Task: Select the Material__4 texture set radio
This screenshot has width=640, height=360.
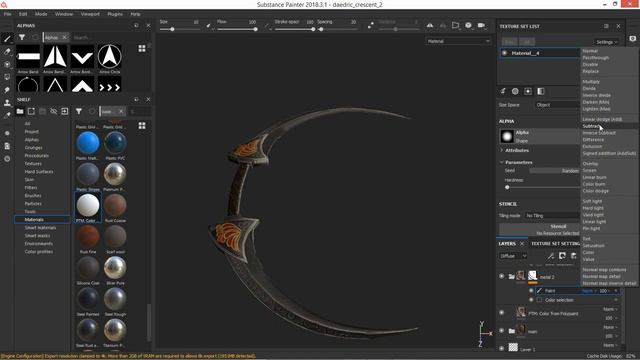Action: (504, 53)
